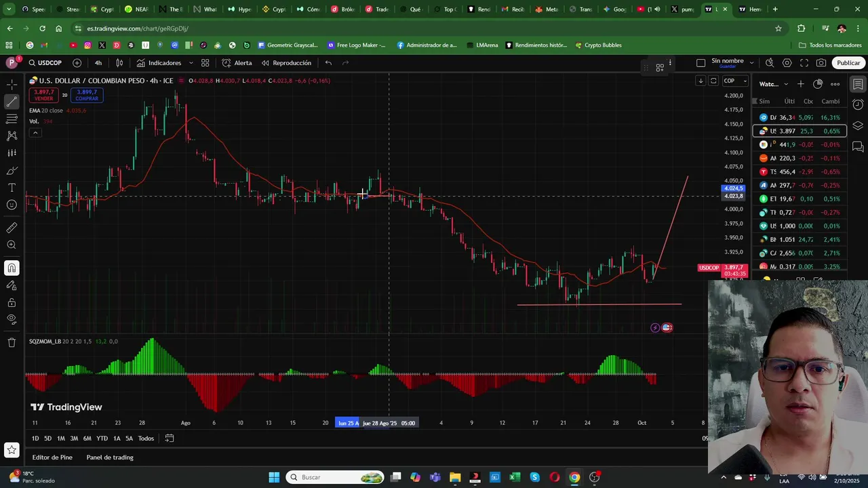The width and height of the screenshot is (868, 488).
Task: Take a chart snapshot with camera icon
Action: click(821, 63)
